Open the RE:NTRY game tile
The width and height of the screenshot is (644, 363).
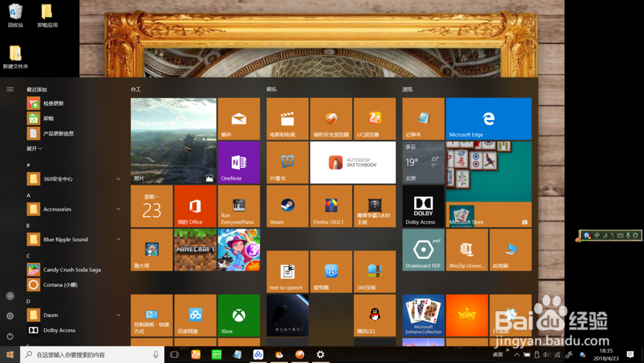[x=287, y=315]
